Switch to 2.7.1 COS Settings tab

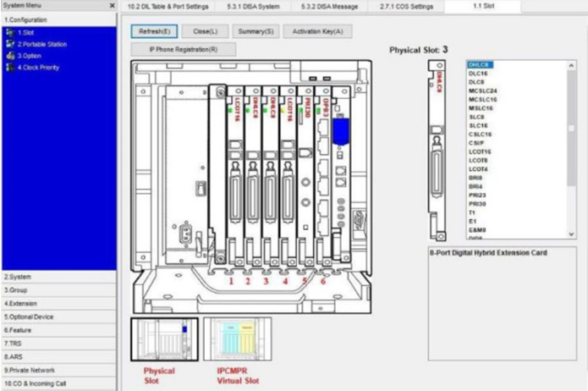point(406,7)
